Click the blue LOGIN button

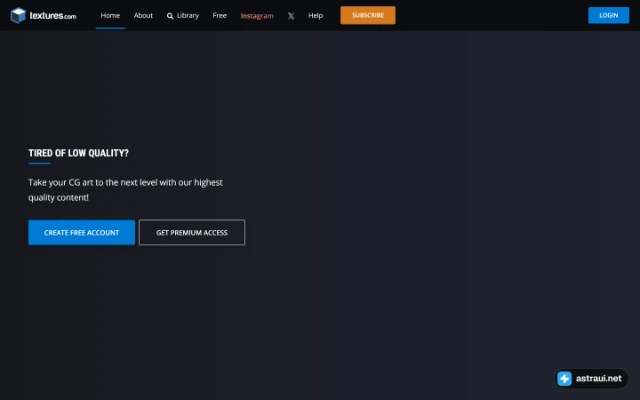pyautogui.click(x=609, y=15)
